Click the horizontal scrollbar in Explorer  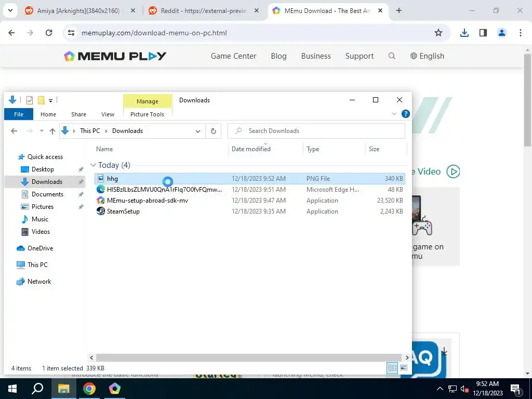(x=249, y=357)
